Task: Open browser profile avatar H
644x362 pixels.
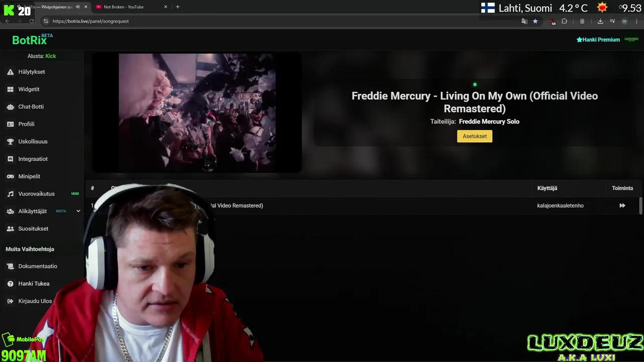Action: coord(624,21)
